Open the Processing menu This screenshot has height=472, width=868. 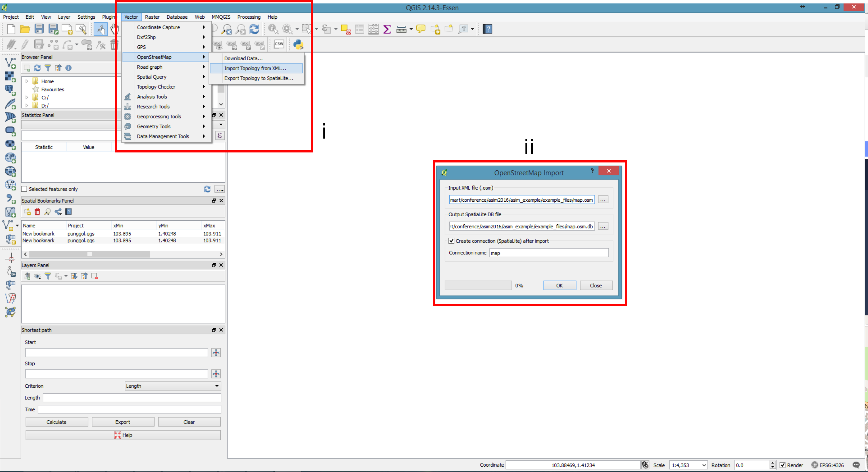[249, 17]
